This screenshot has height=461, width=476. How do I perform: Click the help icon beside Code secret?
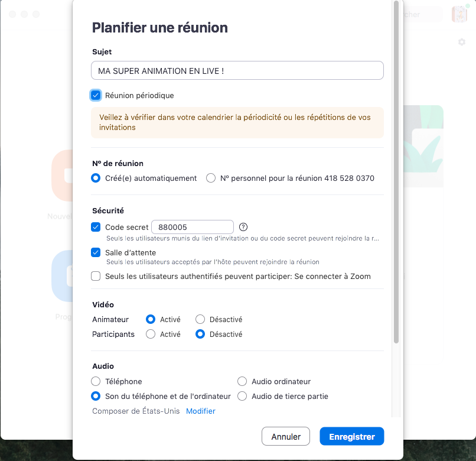[x=243, y=227]
